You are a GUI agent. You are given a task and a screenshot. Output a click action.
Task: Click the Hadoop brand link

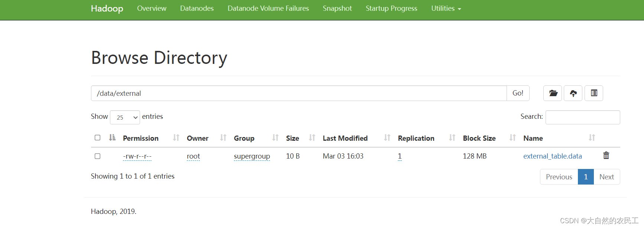point(107,9)
